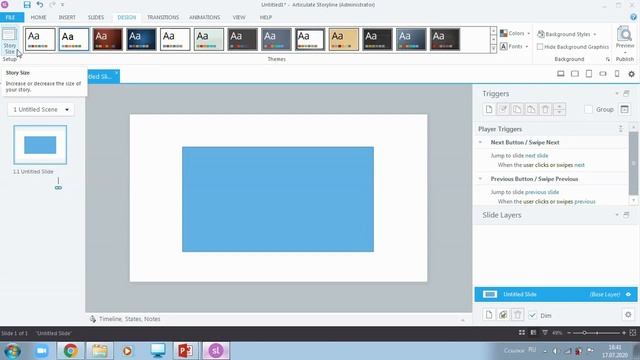Open the Colors dropdown
640x360 pixels.
[515, 33]
